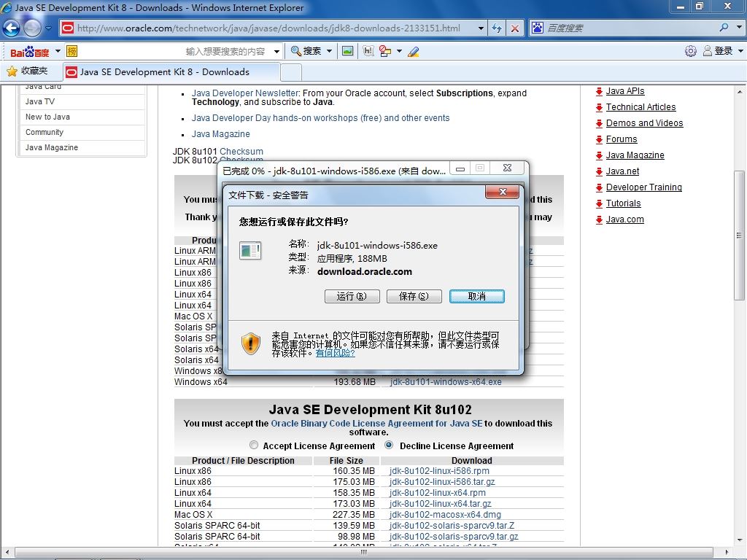Click Java TV in left sidebar
Screen dimensions: 747x560
pyautogui.click(x=40, y=101)
